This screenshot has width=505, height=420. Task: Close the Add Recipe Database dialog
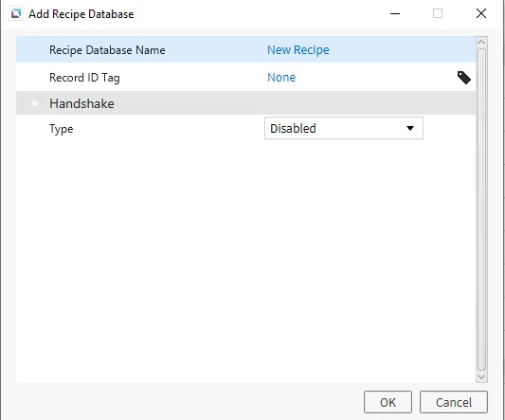click(481, 13)
